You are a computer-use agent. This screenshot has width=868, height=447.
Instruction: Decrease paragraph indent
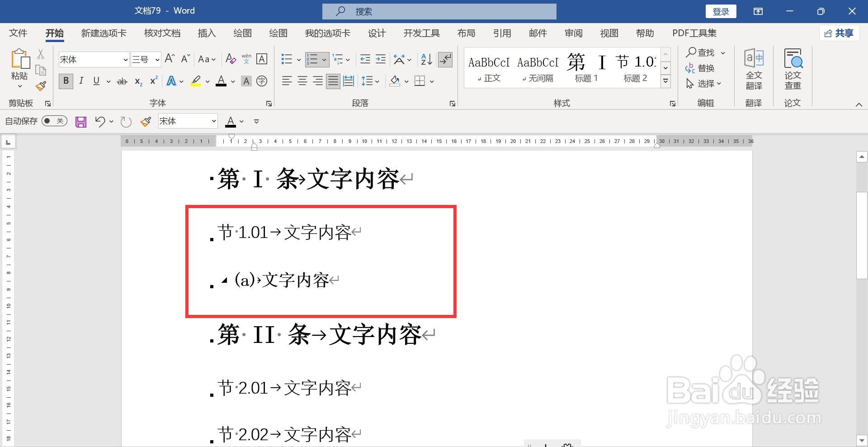(x=365, y=59)
